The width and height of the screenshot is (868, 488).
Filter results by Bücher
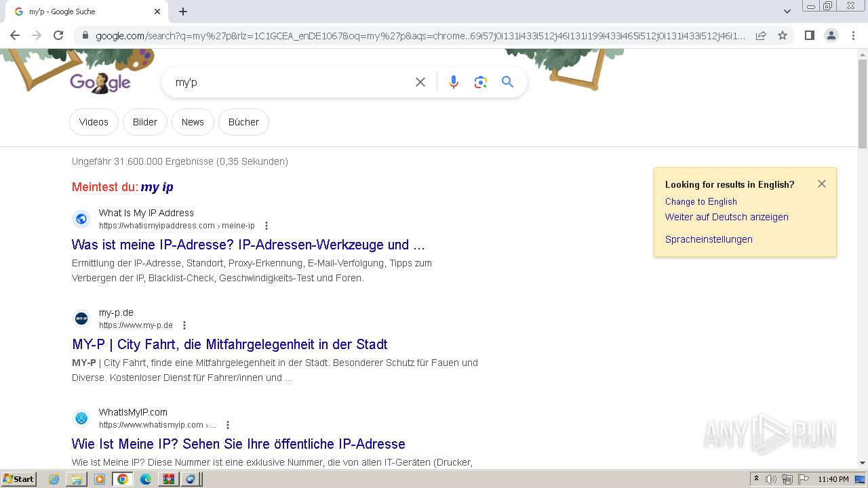pyautogui.click(x=243, y=122)
